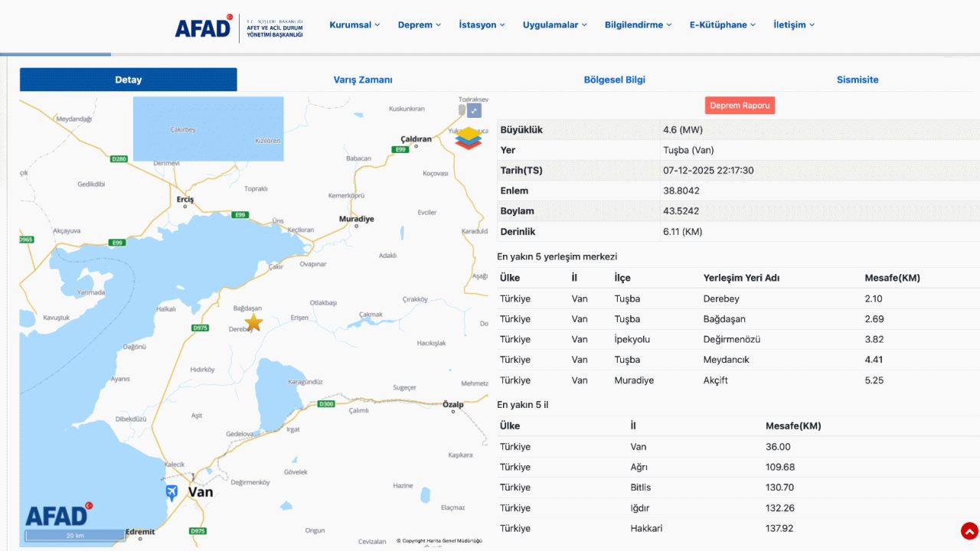The image size is (980, 551).
Task: Open the İletişim menu
Action: click(793, 24)
